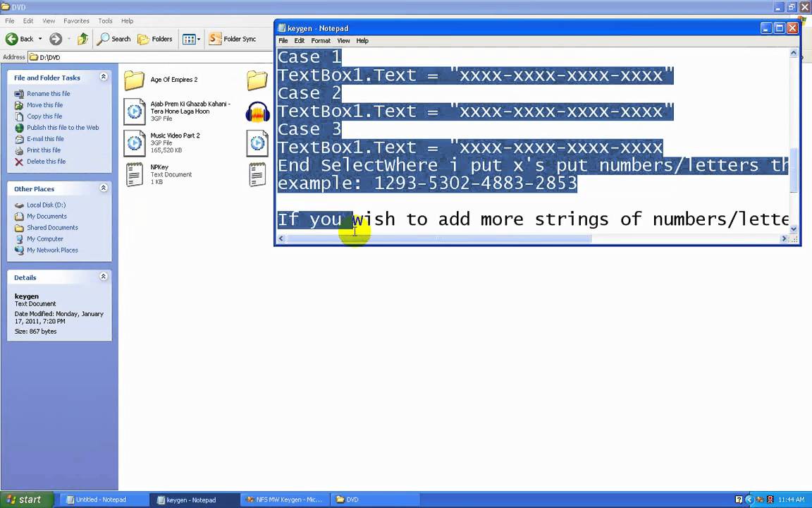
Task: Collapse the Other Places panel
Action: click(104, 188)
